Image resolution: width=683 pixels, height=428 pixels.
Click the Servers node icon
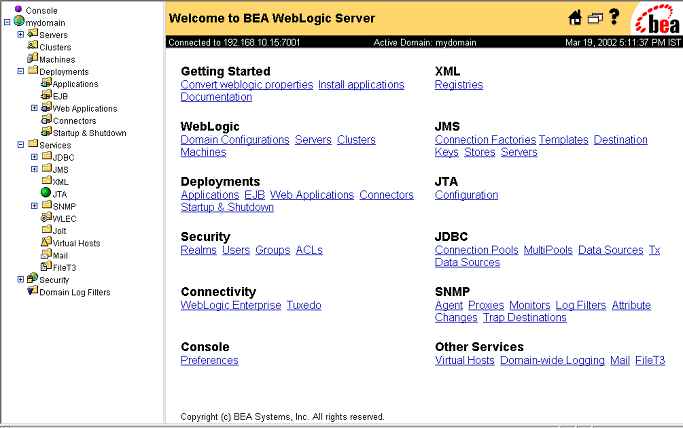(33, 33)
